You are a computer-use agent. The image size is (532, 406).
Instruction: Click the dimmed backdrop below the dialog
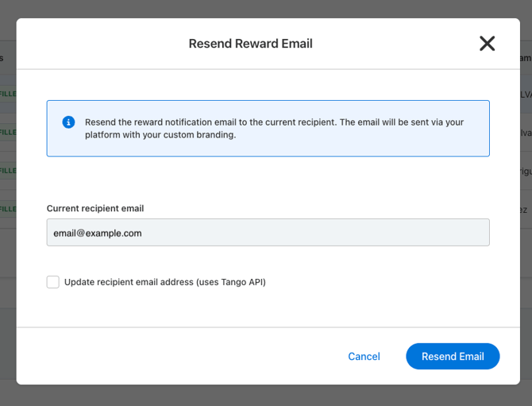coord(266,396)
